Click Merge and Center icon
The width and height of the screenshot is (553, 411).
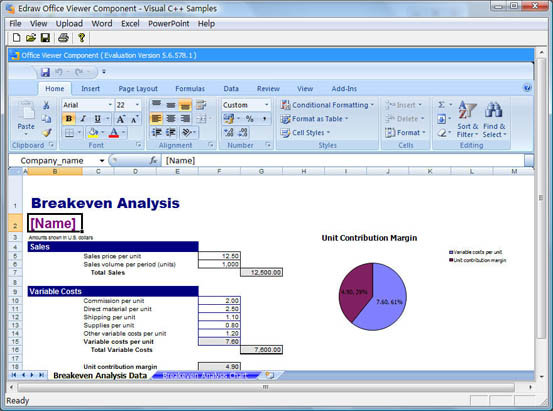pos(201,119)
